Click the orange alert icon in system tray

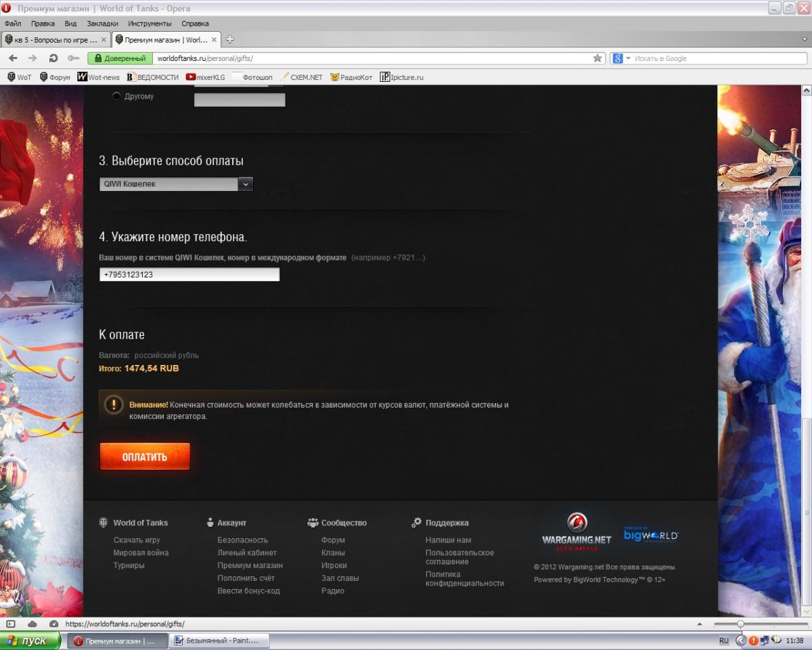[753, 641]
